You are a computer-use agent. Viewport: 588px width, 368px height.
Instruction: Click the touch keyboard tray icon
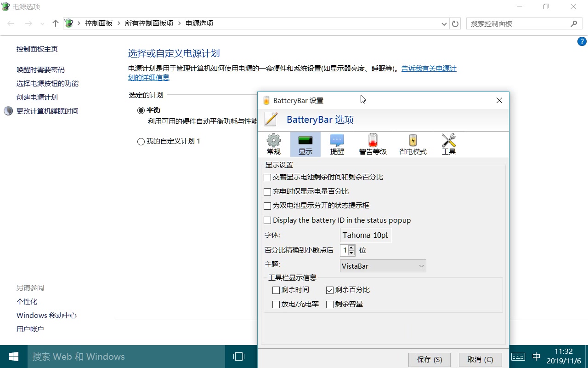coord(518,356)
